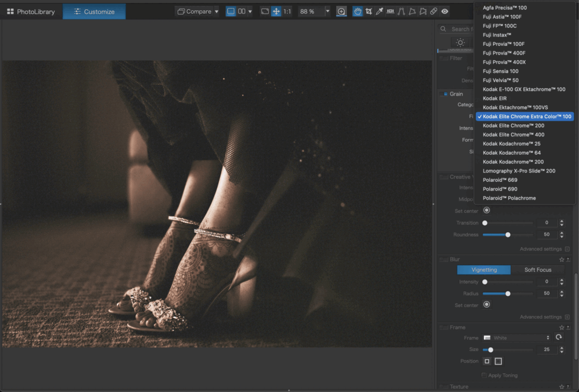The height and width of the screenshot is (392, 579).
Task: Select the Soft Focus button
Action: pyautogui.click(x=538, y=270)
